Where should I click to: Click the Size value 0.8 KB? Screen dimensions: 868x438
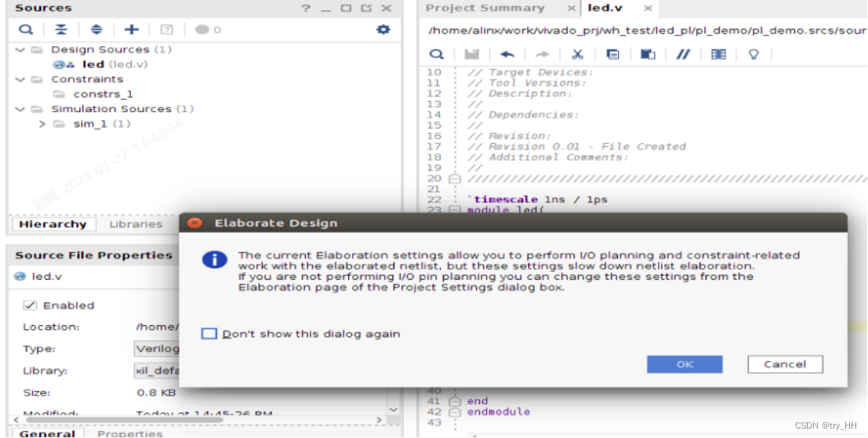point(156,393)
